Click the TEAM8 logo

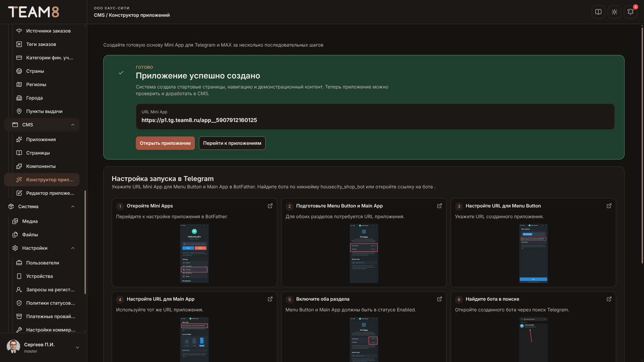[34, 12]
